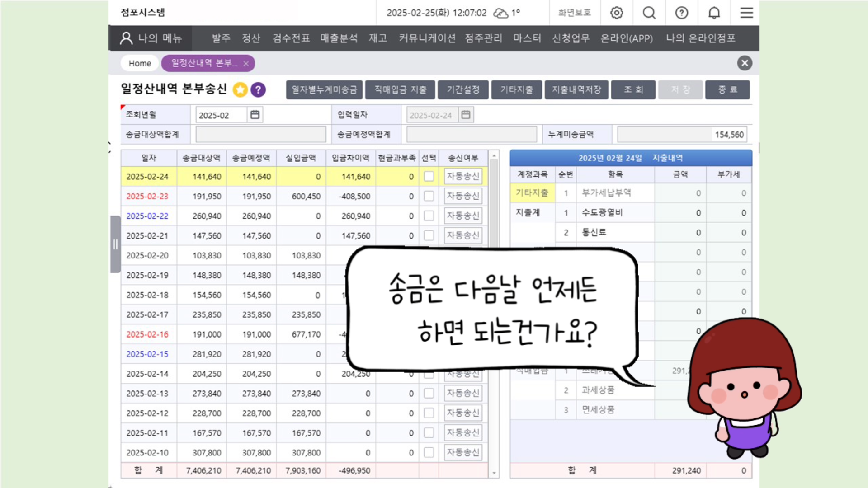Click the 기타지출 button
The image size is (868, 488).
tap(516, 89)
